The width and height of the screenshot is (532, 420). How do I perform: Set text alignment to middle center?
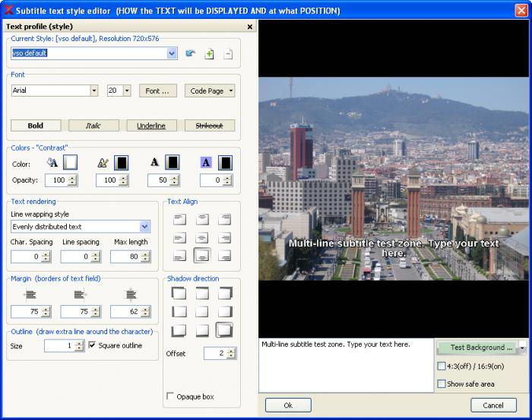pos(202,237)
